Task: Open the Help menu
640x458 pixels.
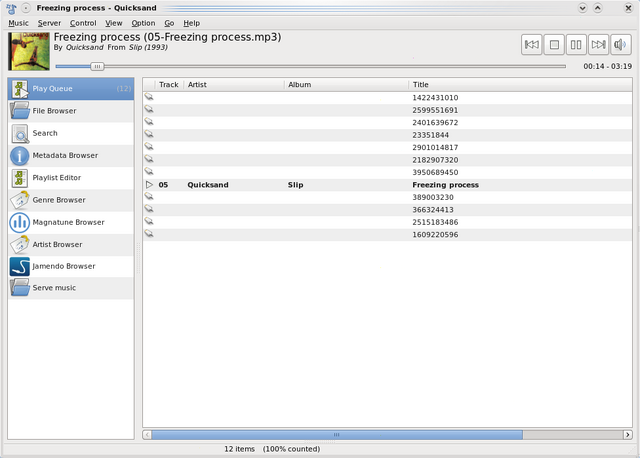Action: coord(191,23)
